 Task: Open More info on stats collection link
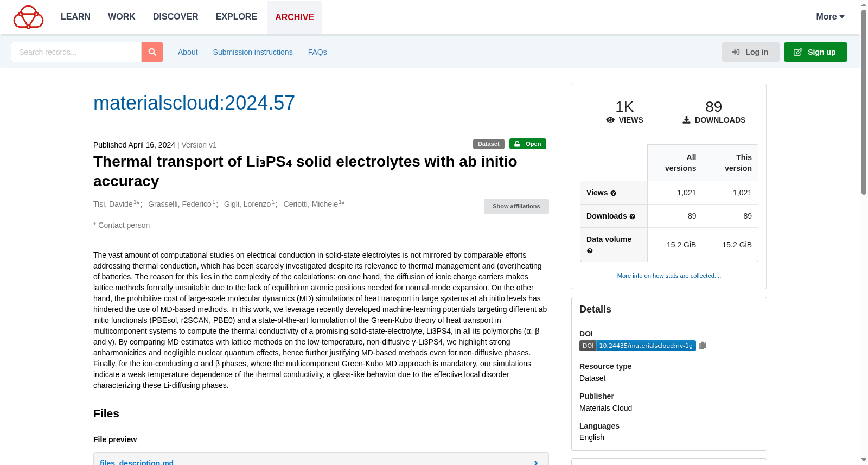tap(669, 276)
